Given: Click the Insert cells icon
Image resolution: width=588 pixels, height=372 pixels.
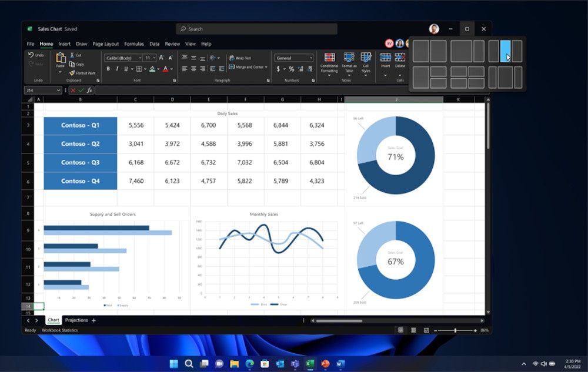Looking at the screenshot, I should click(x=386, y=58).
